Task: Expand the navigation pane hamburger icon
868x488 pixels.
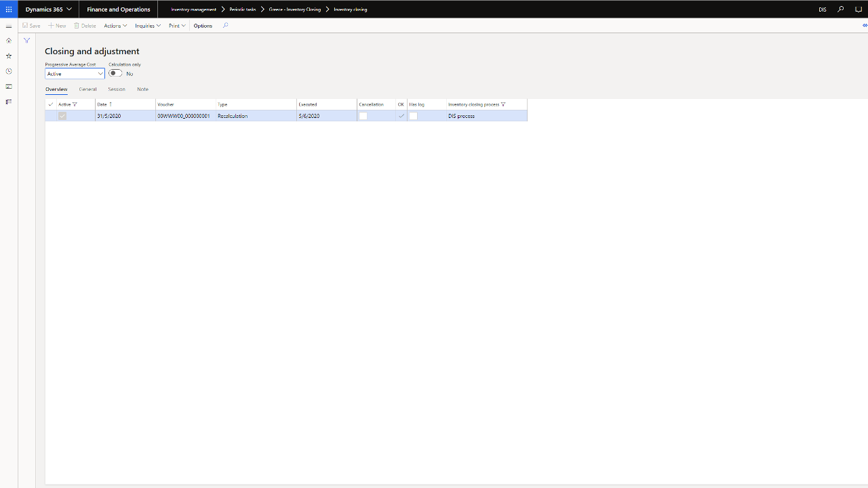Action: coord(9,26)
